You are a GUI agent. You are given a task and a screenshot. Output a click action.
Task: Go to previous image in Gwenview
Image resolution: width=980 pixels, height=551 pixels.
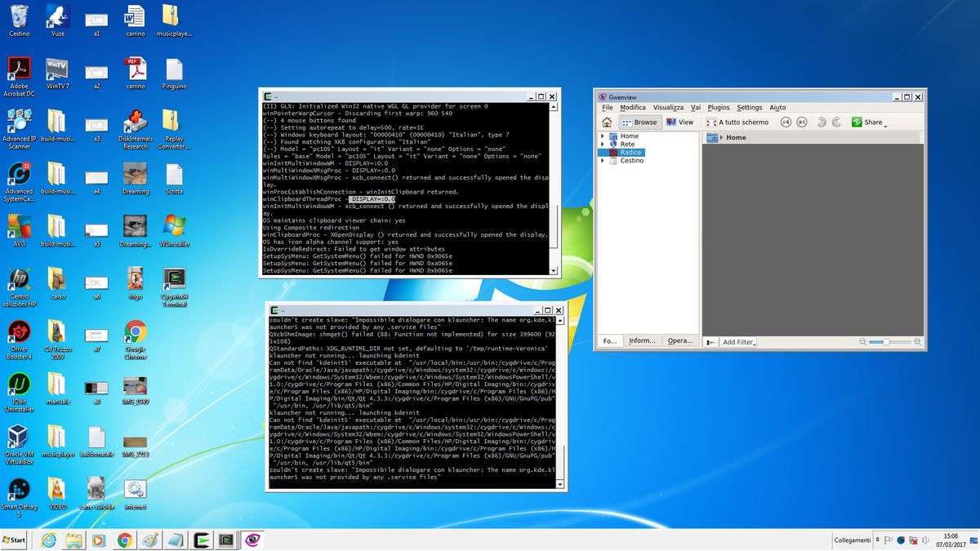(786, 122)
